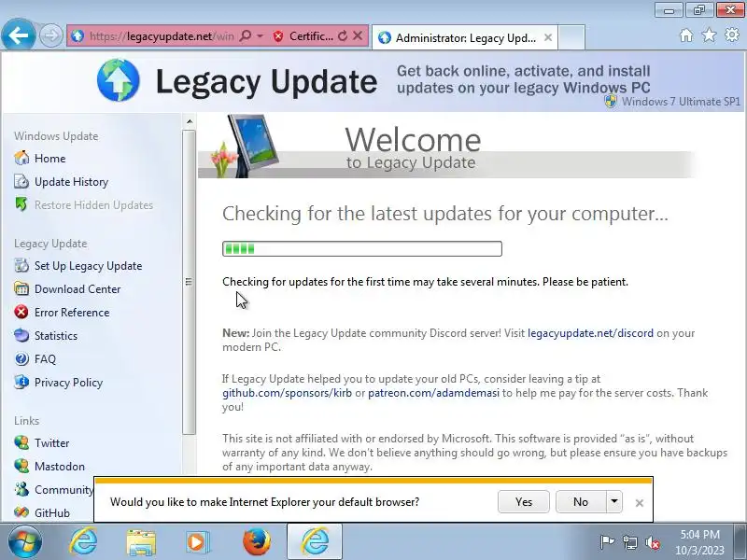Click the Home house icon in sidebar
The width and height of the screenshot is (747, 560).
21,158
